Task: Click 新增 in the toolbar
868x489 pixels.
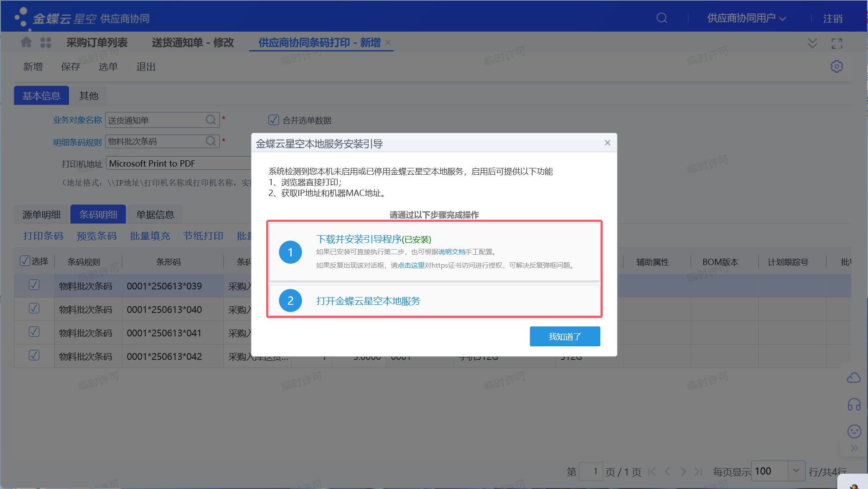Action: tap(33, 66)
